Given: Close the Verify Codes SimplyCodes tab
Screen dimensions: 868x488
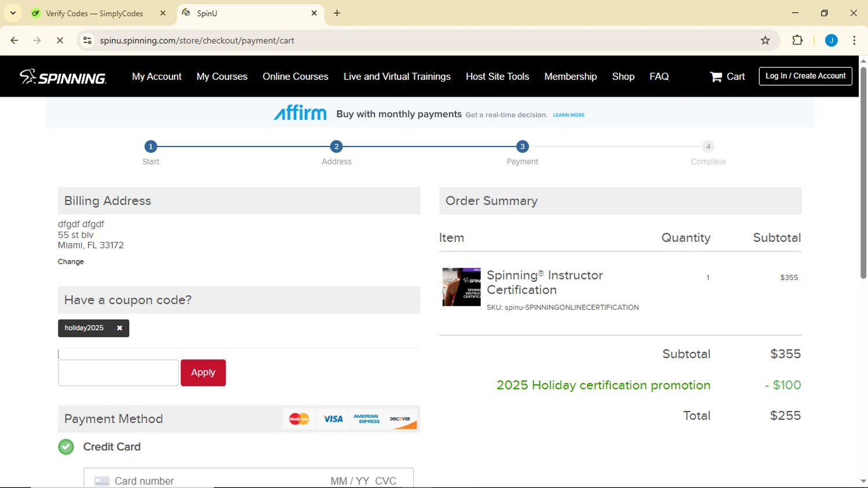Looking at the screenshot, I should click(163, 13).
